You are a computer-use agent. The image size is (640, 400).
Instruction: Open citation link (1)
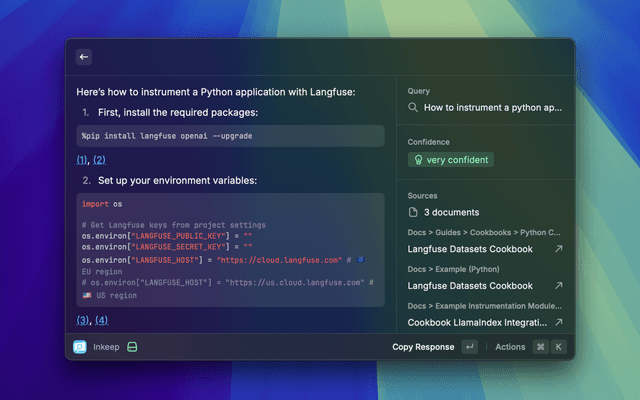coord(82,160)
